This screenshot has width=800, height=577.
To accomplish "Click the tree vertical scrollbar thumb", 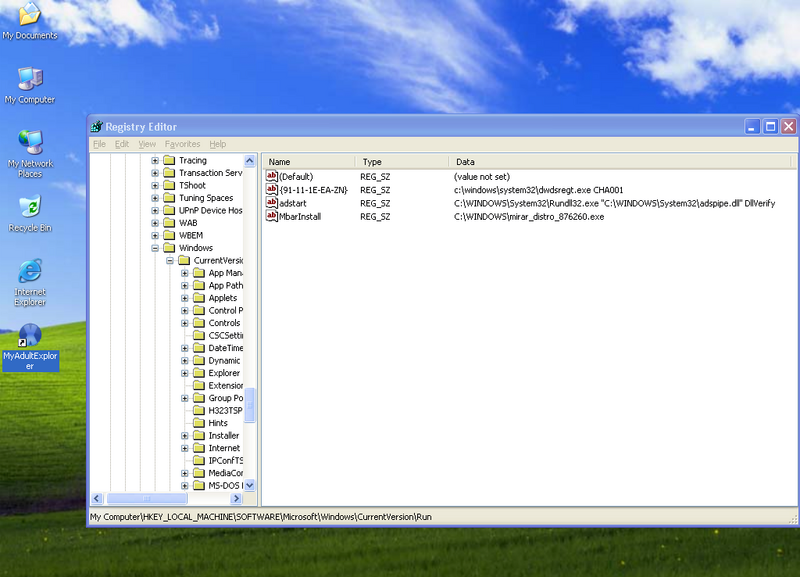I will point(249,405).
